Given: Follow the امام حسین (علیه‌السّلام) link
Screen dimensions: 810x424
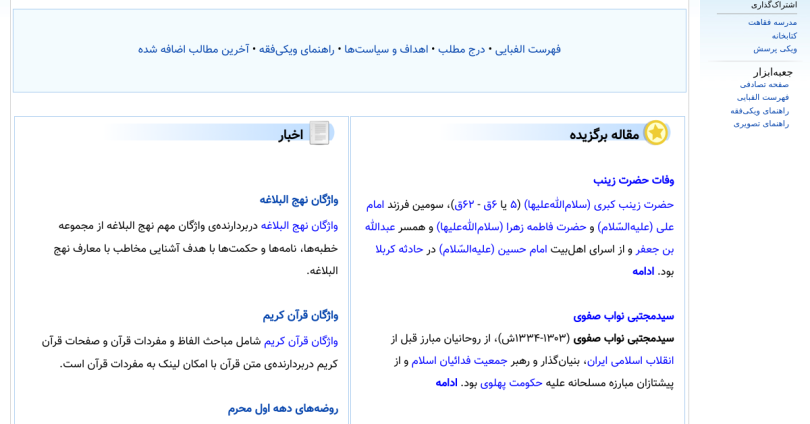Looking at the screenshot, I should click(492, 249).
